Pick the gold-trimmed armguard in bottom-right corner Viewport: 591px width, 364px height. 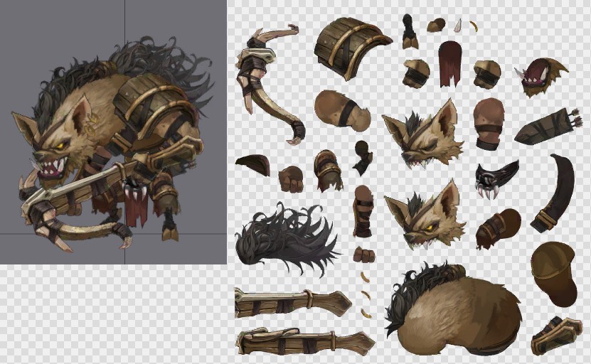click(555, 334)
